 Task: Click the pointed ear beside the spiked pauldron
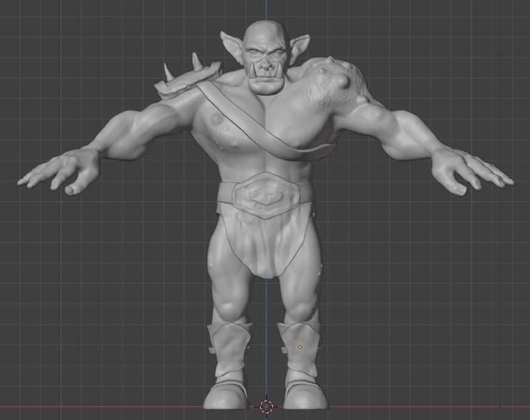click(232, 44)
